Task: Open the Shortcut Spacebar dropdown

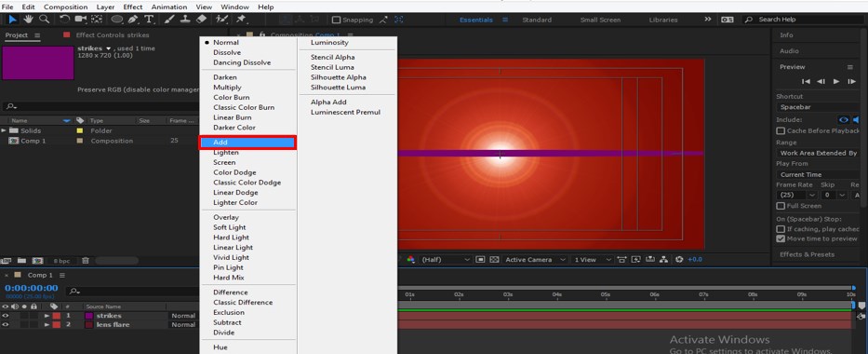Action: tap(818, 107)
